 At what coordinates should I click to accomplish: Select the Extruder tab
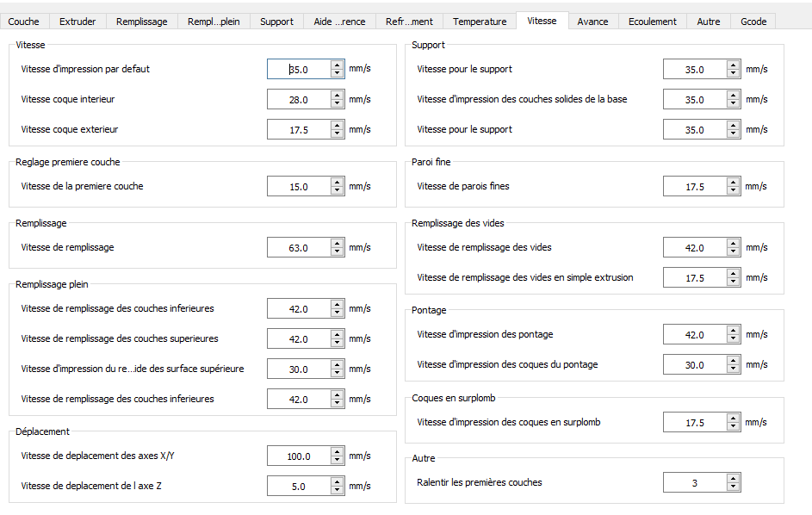pyautogui.click(x=77, y=22)
